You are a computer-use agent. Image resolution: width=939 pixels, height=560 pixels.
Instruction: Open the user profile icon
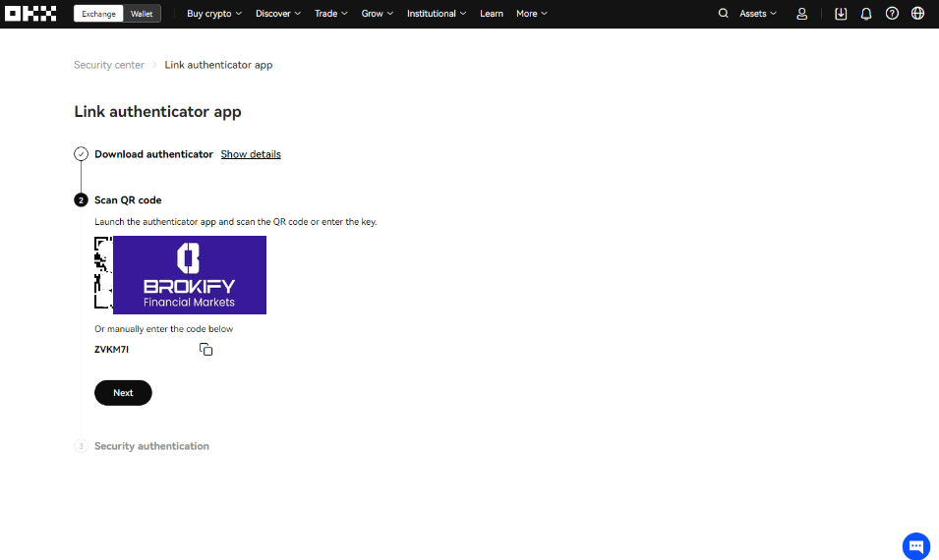coord(802,14)
